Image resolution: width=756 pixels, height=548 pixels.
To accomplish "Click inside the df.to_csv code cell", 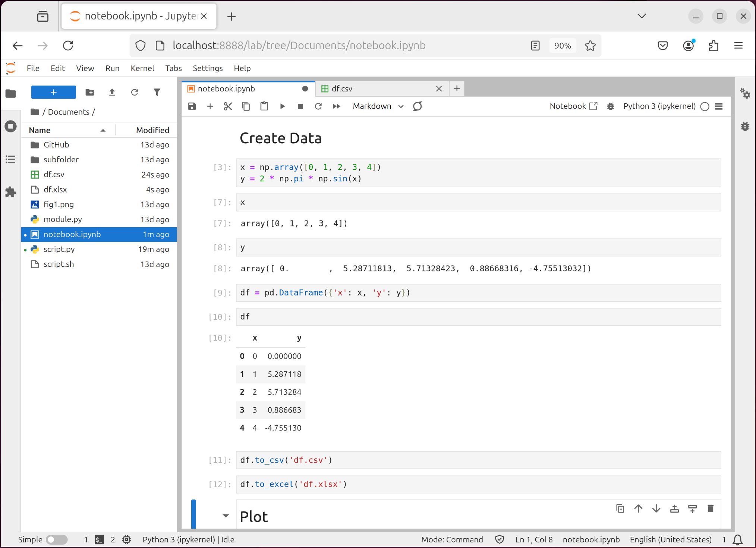I will point(479,460).
